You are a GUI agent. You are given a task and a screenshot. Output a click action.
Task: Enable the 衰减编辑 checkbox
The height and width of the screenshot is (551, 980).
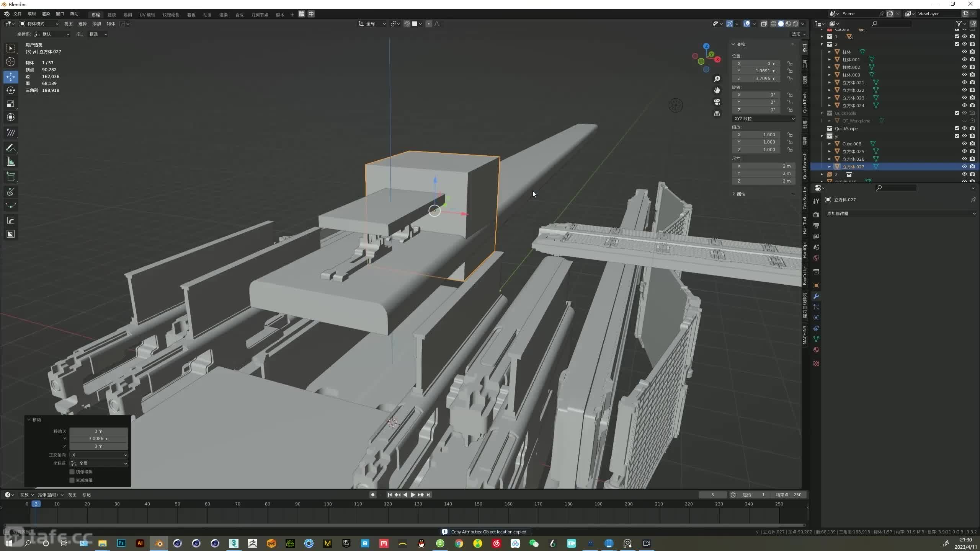(72, 480)
